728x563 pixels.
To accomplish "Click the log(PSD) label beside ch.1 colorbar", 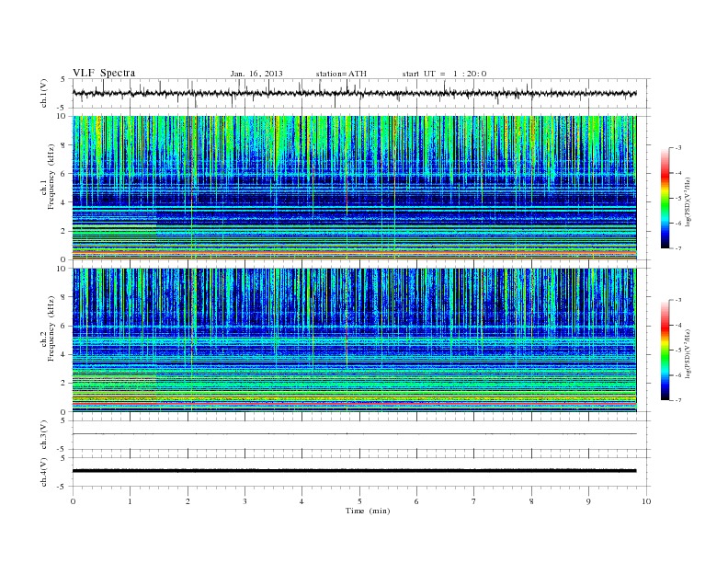I will 688,201.
